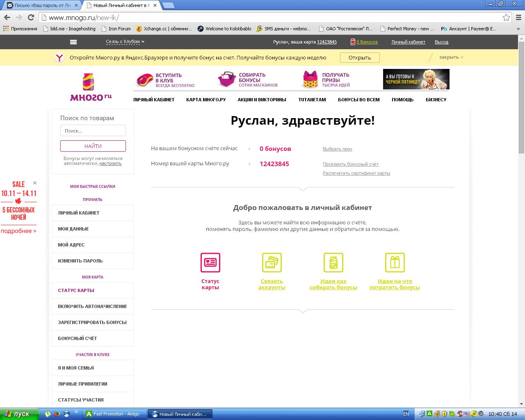525x420 pixels.
Task: Click the Статус карты card icon
Action: point(210,262)
